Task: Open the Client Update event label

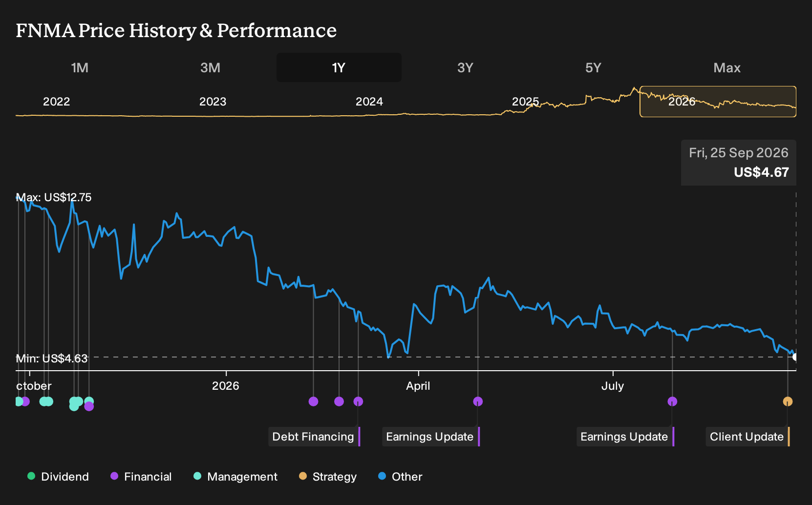Action: (x=748, y=437)
